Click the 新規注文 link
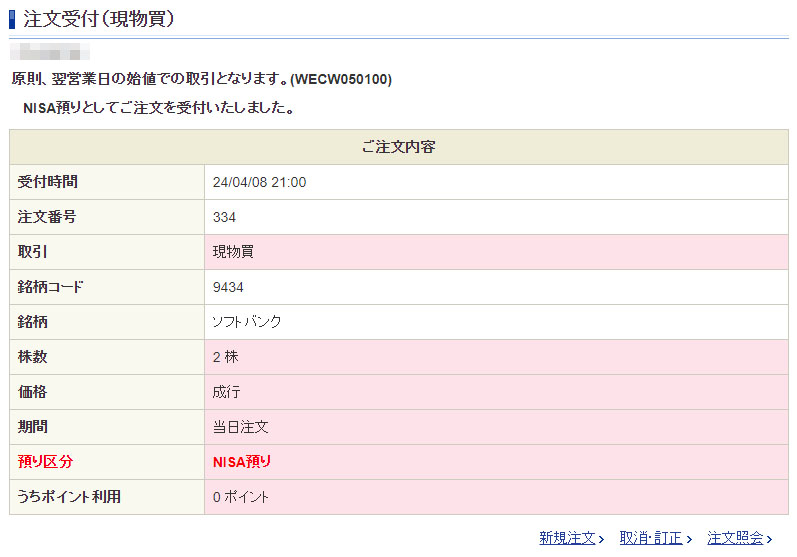797x557 pixels. [567, 538]
